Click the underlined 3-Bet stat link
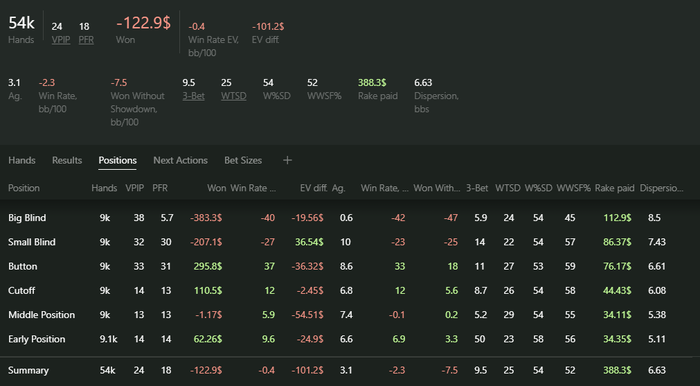Screen dimensions: 700x386 pos(193,96)
